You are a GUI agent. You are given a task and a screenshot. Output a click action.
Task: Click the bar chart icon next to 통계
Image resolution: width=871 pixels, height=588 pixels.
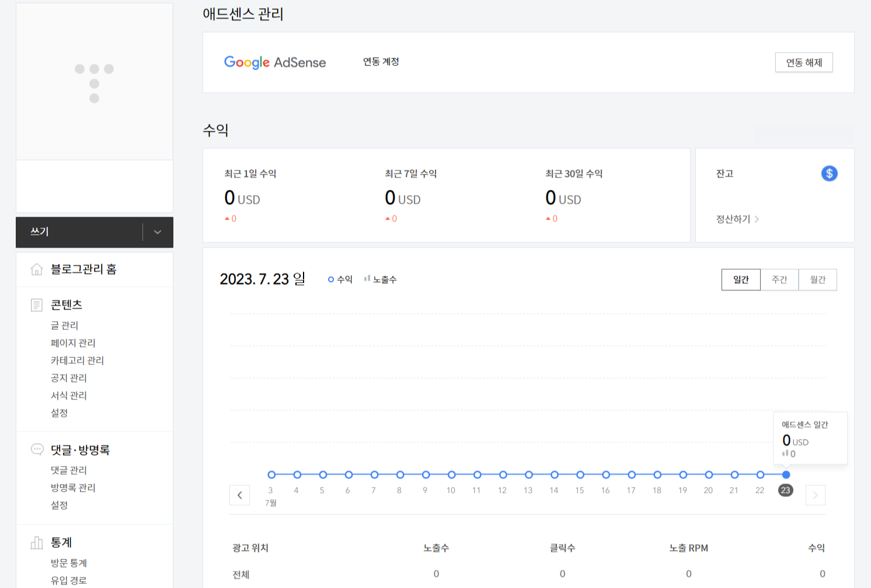[x=37, y=542]
